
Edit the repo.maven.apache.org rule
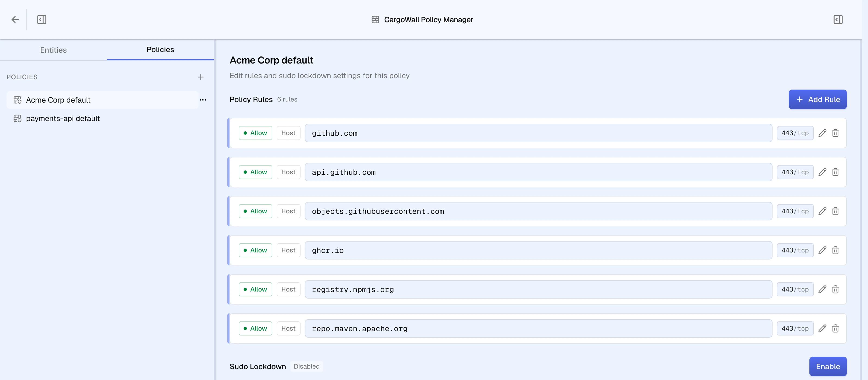click(x=822, y=329)
